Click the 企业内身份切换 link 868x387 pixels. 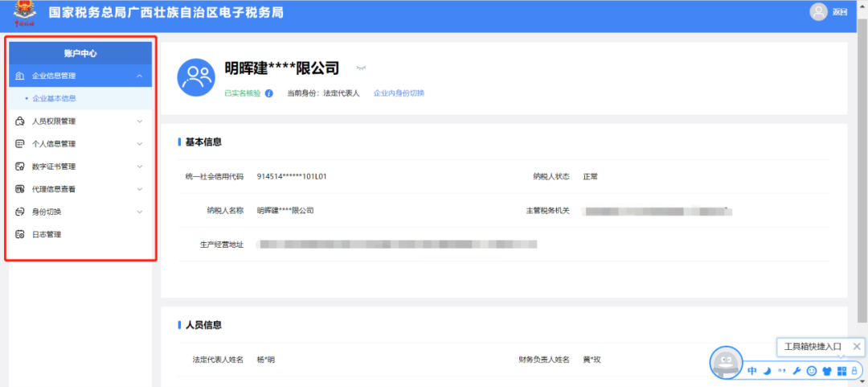tap(399, 93)
